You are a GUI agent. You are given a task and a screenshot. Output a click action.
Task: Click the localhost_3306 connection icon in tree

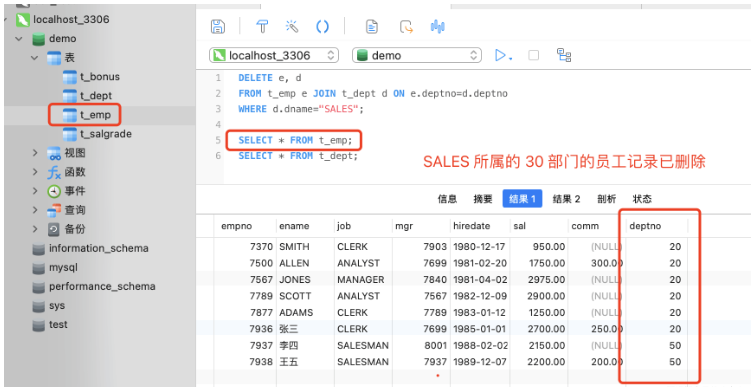point(23,20)
